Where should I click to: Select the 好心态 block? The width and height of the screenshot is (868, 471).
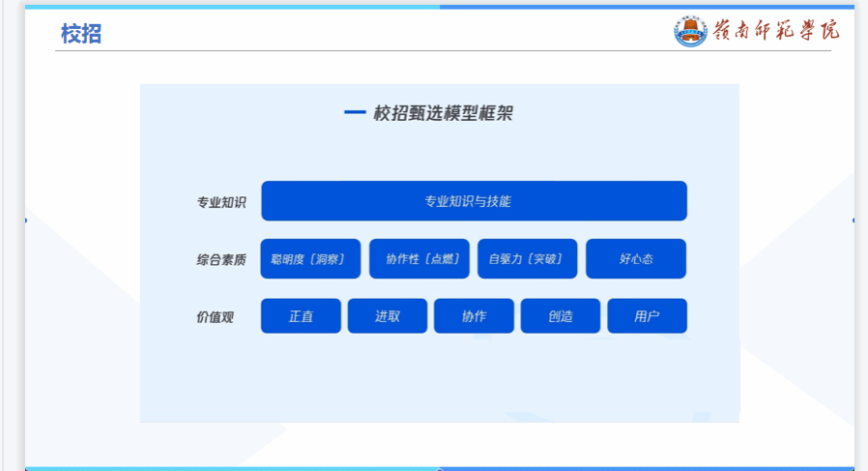point(636,259)
